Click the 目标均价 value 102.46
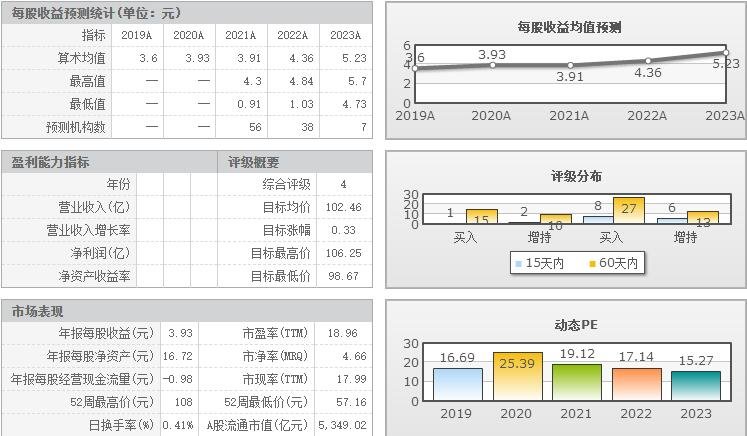The image size is (747, 436). click(x=343, y=207)
